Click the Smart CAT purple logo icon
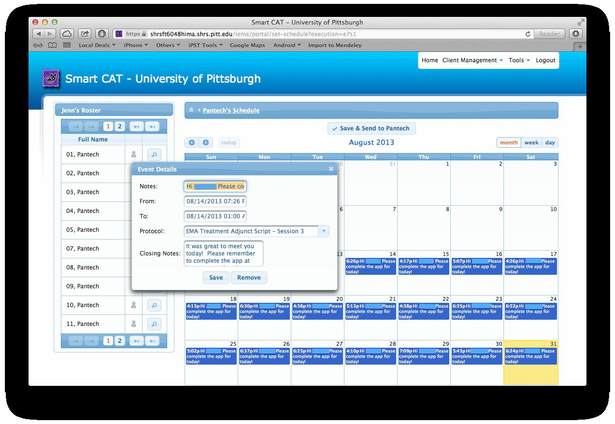Screen dimensions: 615x424 [51, 78]
